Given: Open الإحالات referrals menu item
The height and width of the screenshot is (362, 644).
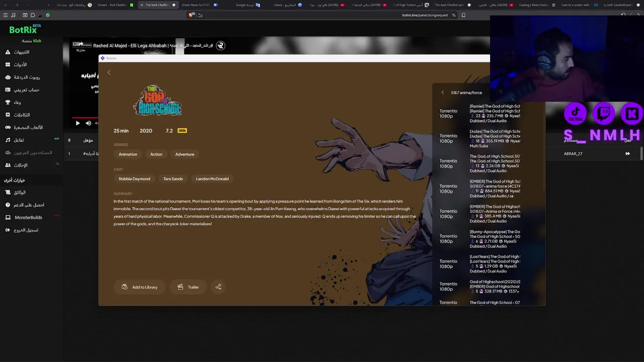Looking at the screenshot, I should coord(16,165).
